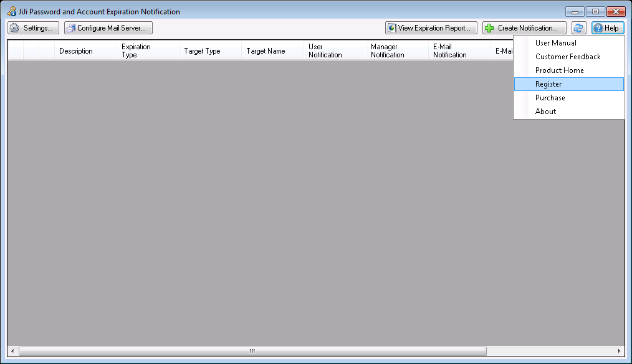Click the Configure Mail Server button

click(108, 28)
